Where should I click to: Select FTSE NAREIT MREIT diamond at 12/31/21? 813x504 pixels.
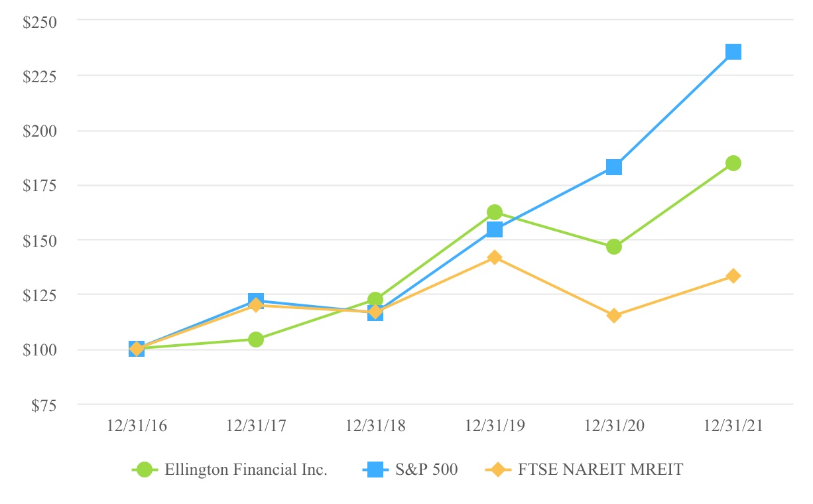coord(733,276)
